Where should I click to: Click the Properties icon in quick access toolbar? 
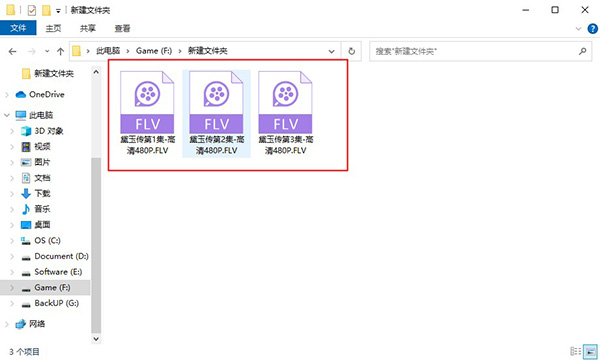(x=32, y=10)
